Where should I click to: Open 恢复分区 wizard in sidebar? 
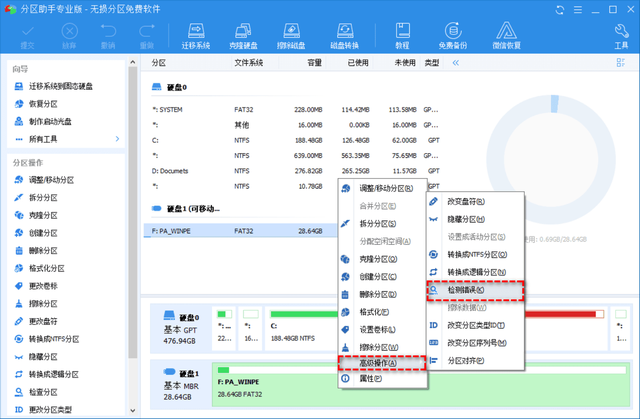43,104
